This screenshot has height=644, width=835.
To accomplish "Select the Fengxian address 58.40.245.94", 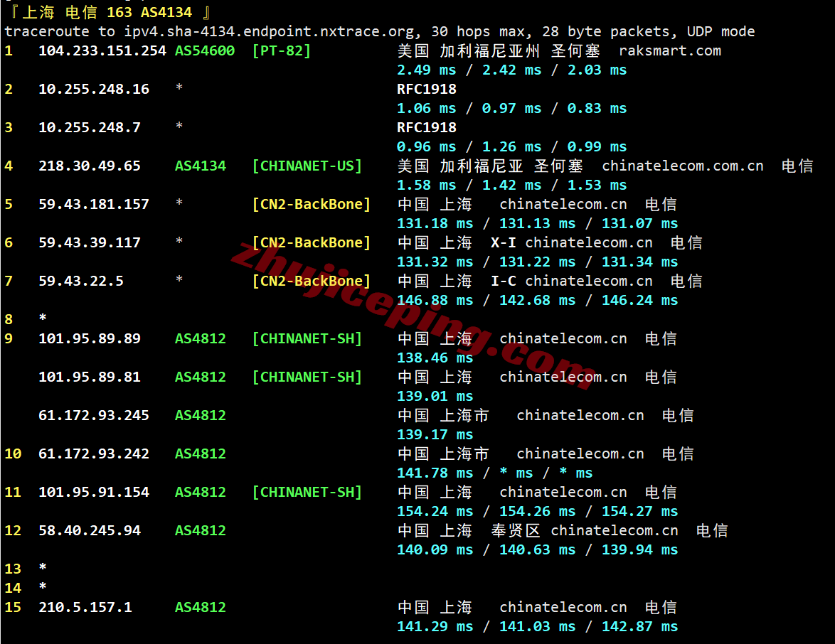I will pos(89,530).
